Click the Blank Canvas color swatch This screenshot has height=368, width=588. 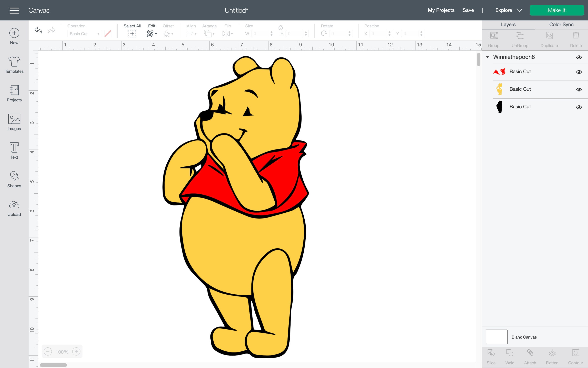click(496, 337)
